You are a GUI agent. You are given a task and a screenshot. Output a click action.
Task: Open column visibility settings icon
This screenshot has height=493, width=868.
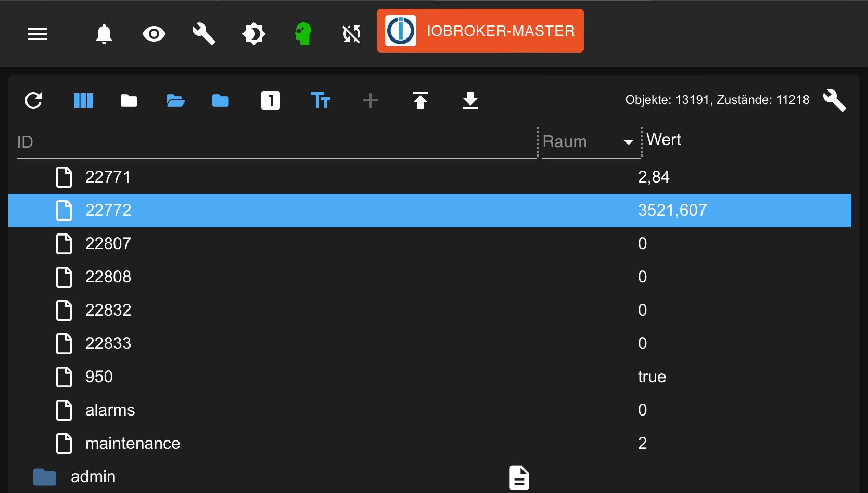pos(83,100)
